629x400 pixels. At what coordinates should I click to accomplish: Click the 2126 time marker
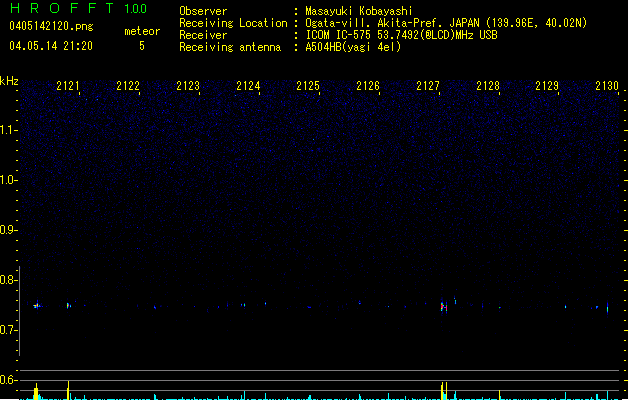pos(368,86)
